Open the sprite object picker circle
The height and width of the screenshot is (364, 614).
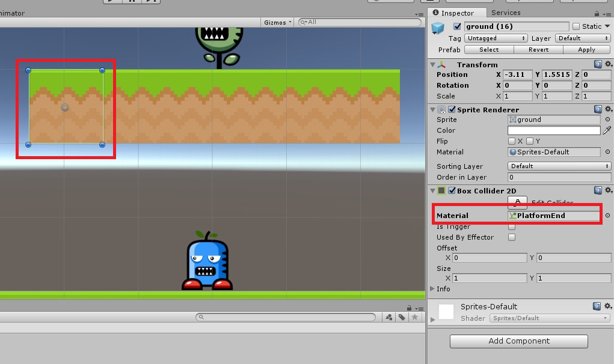coord(607,119)
